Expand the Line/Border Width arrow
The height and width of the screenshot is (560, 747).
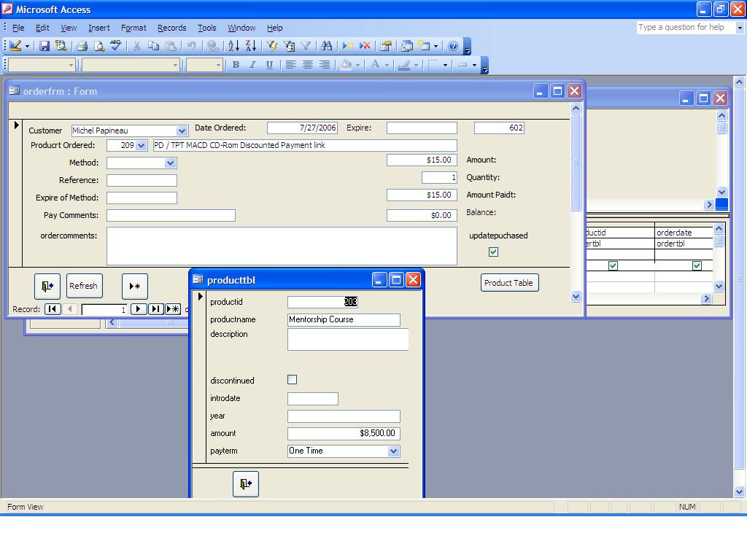click(x=474, y=65)
